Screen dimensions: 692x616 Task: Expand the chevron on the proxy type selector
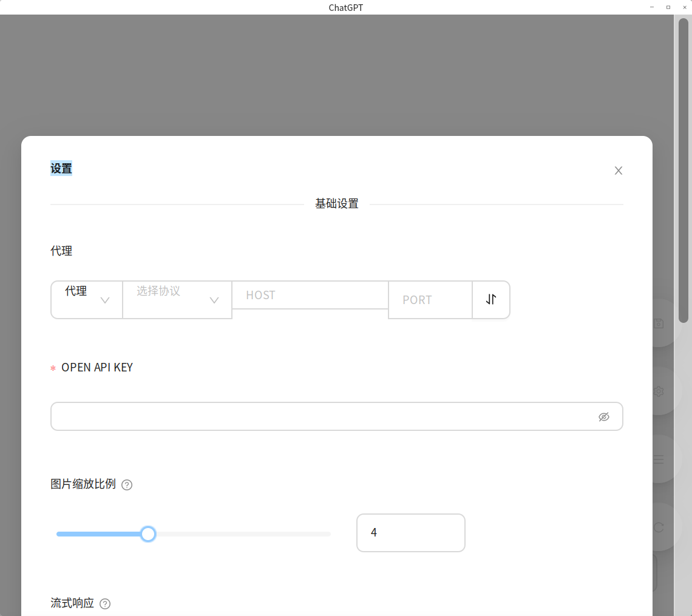click(104, 299)
